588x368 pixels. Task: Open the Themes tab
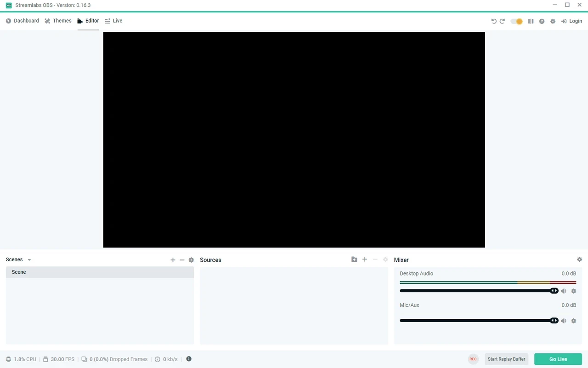tap(58, 21)
